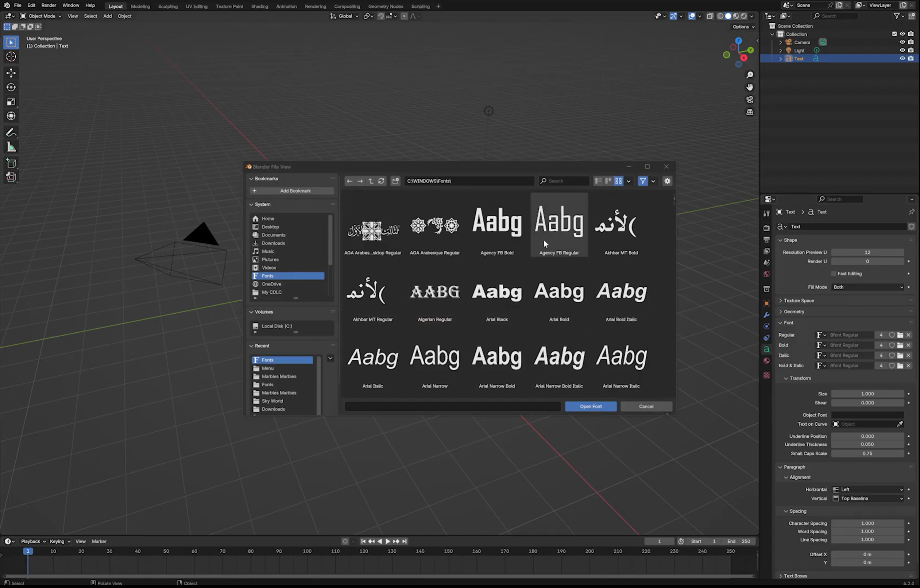Open Vertical alignment Top Baseline dropdown
Screen dimensions: 920x588
[868, 498]
